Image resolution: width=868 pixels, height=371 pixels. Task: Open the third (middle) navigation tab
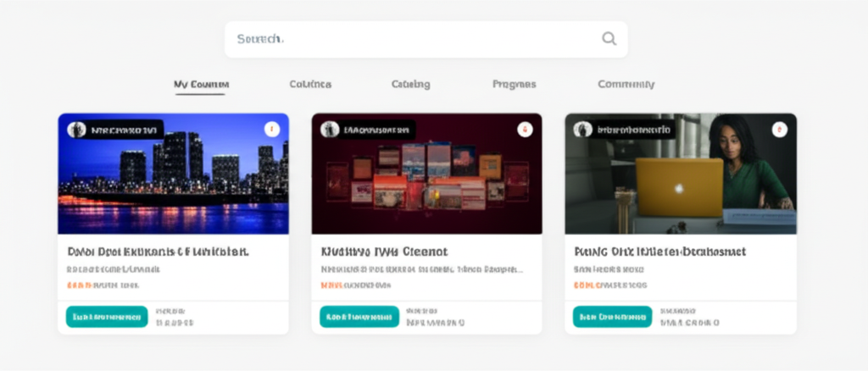(x=410, y=85)
